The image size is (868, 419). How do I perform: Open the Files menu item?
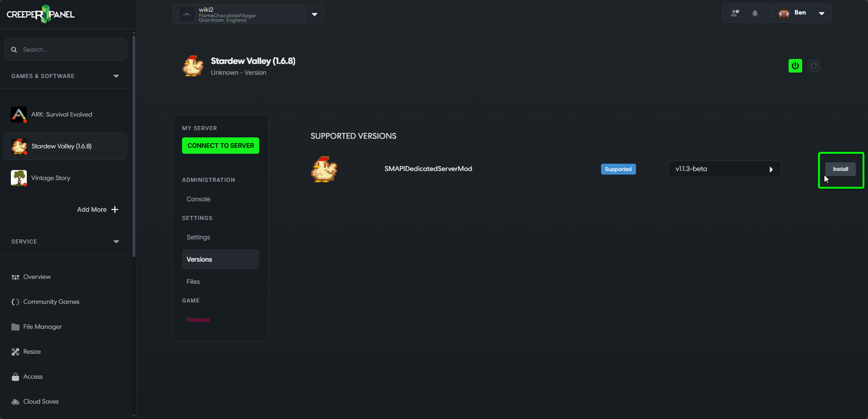point(193,282)
